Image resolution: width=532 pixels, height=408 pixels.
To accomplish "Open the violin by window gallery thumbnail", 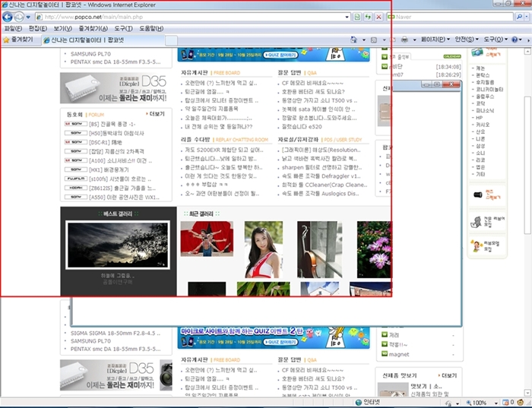I will pyautogui.click(x=320, y=250).
